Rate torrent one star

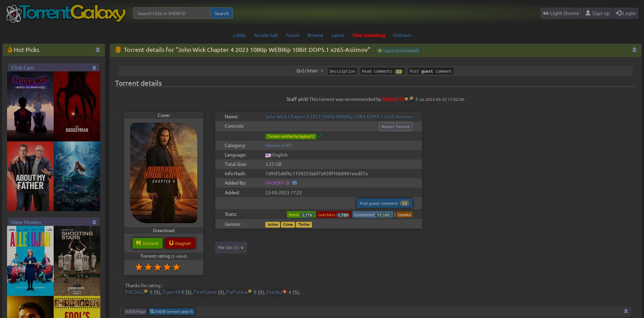(139, 267)
